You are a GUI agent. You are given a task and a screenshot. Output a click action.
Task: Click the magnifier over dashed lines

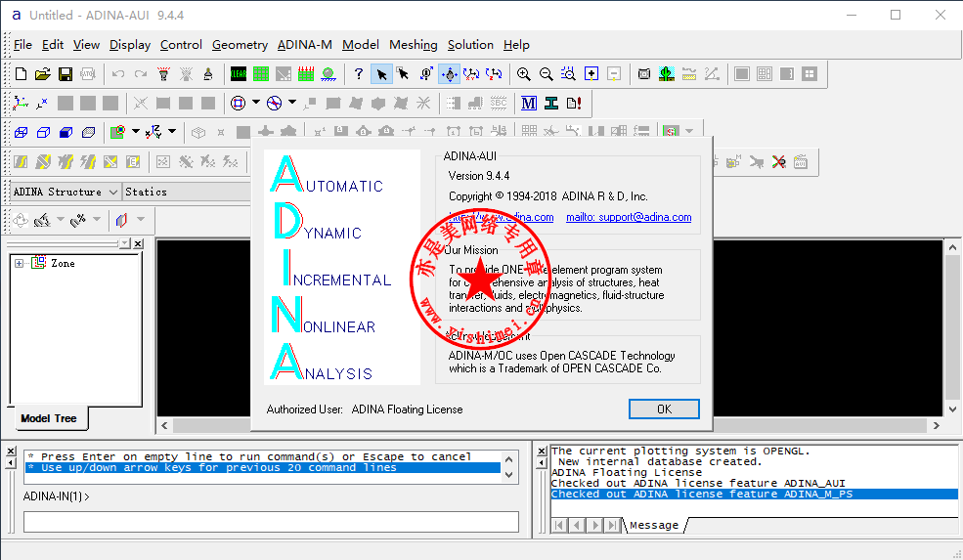(569, 74)
